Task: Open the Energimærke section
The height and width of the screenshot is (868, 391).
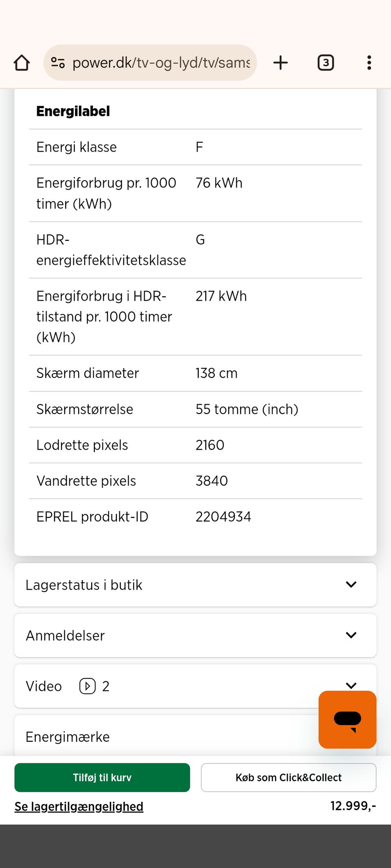Action: coord(68,737)
